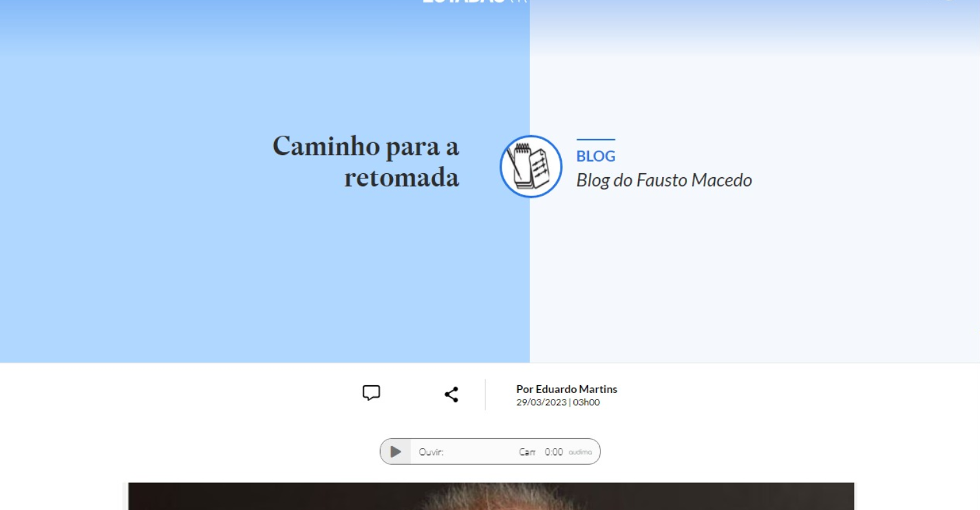Click the audima label in player
The height and width of the screenshot is (510, 980).
click(580, 452)
